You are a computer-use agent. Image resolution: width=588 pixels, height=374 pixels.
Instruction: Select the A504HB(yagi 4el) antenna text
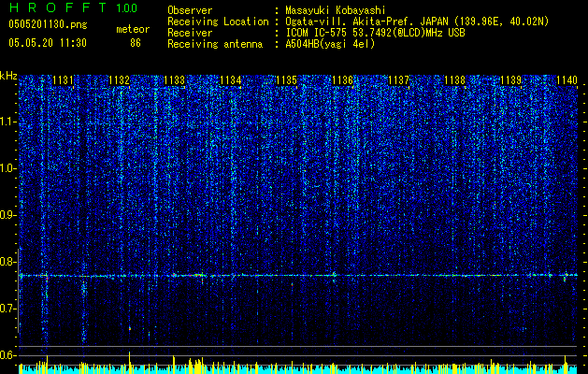click(x=330, y=44)
